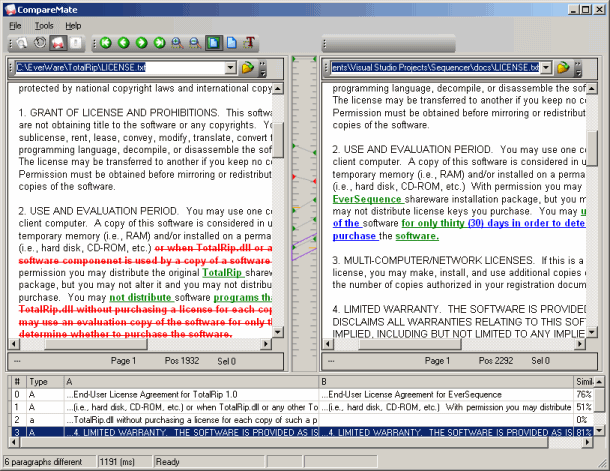Click the green underlined EverSequence text
610x471 pixels.
tap(368, 199)
